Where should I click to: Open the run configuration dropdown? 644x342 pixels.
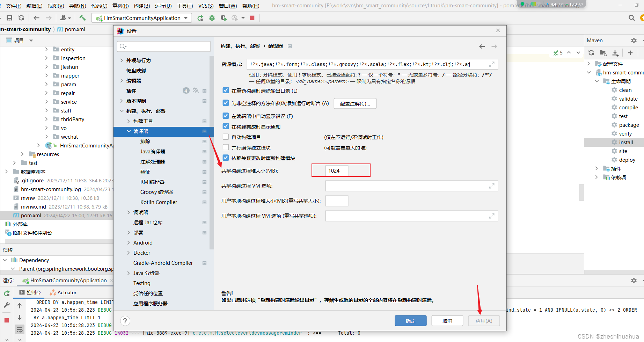tap(142, 18)
